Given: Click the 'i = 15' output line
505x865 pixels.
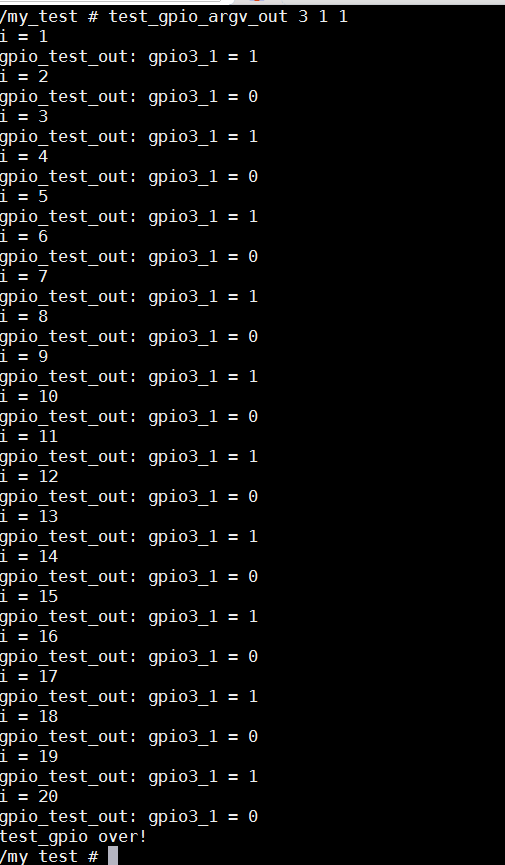Looking at the screenshot, I should click(x=29, y=596).
